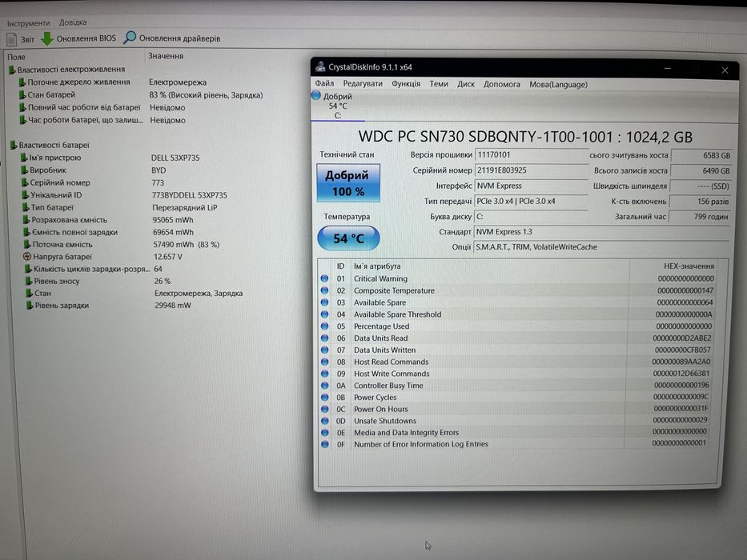
Task: Click the Напруга батареї voltage icon
Action: 28,256
